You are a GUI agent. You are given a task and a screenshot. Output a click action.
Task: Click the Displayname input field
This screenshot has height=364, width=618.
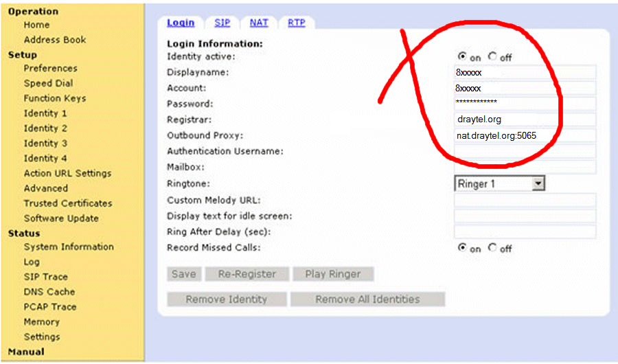(x=525, y=73)
